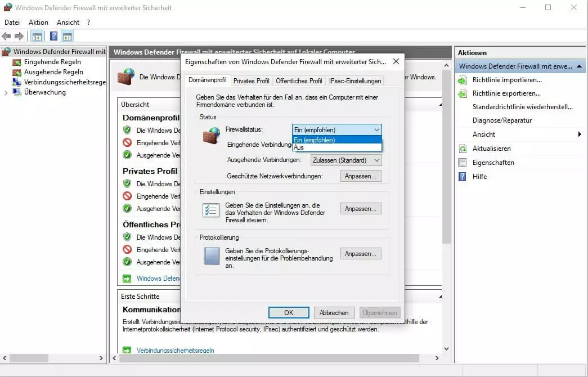Switch to Privates Profil tab
Image resolution: width=588 pixels, height=377 pixels.
(252, 80)
